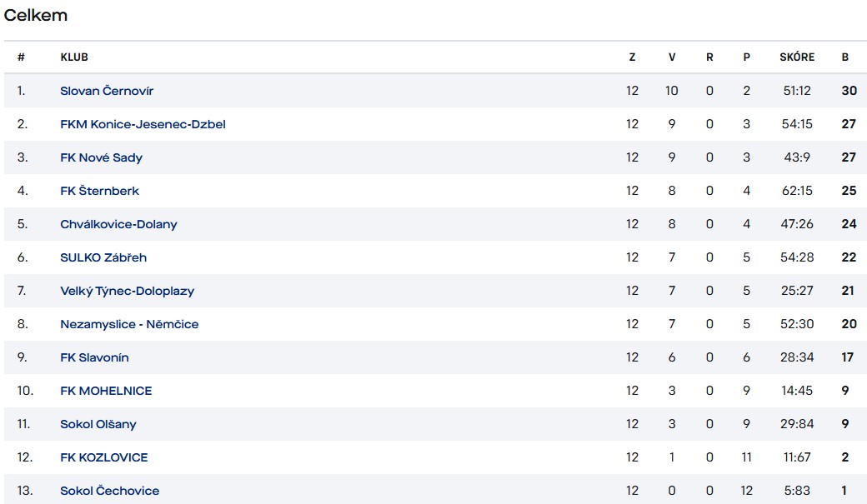
Task: Click the SKÓRE column header
Action: click(797, 57)
